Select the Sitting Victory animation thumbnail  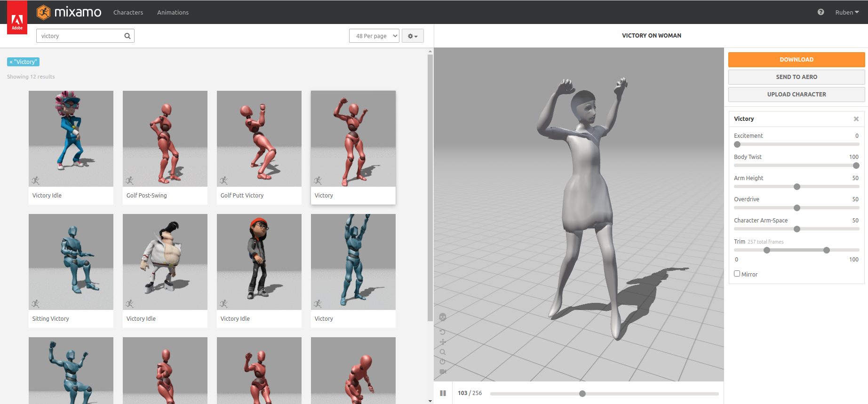point(71,262)
